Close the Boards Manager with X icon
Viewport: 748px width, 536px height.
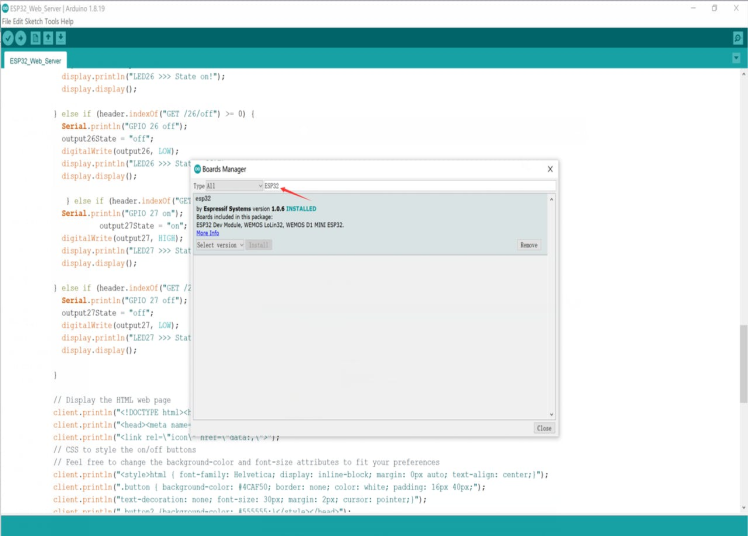point(549,169)
